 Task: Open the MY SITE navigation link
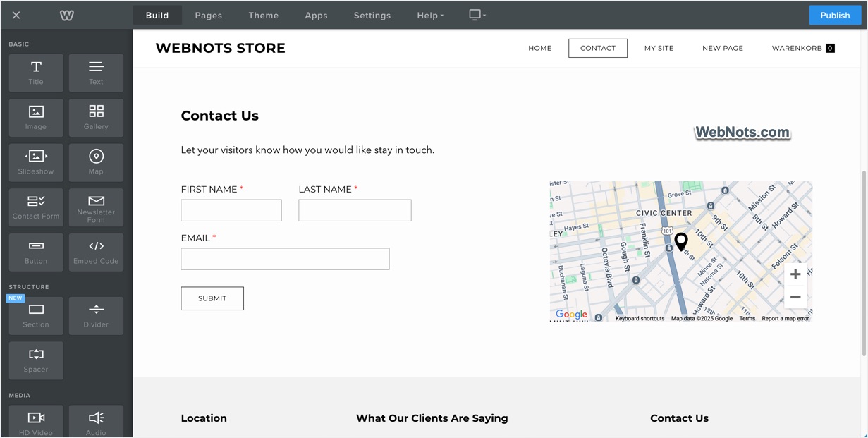[x=659, y=48]
